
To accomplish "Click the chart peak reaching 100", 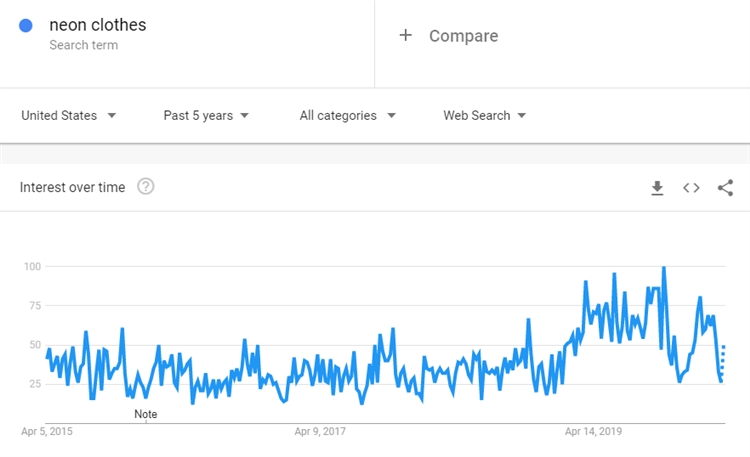I will coord(664,268).
